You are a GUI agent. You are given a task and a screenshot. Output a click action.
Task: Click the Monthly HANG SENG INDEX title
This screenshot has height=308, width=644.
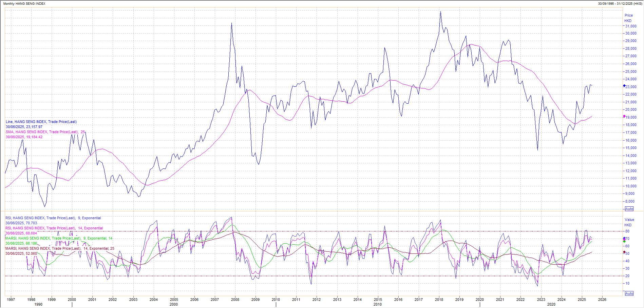[24, 3]
